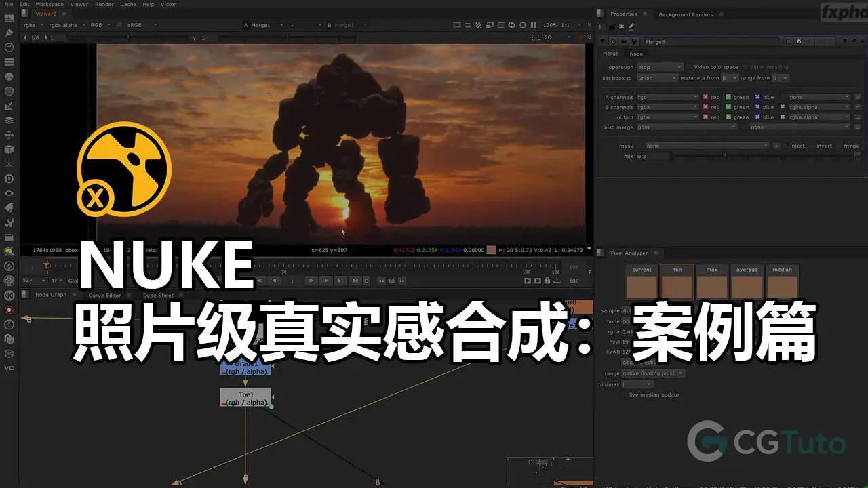The height and width of the screenshot is (488, 868).
Task: Open viewer sRGB colorspace dropdown
Action: click(143, 25)
